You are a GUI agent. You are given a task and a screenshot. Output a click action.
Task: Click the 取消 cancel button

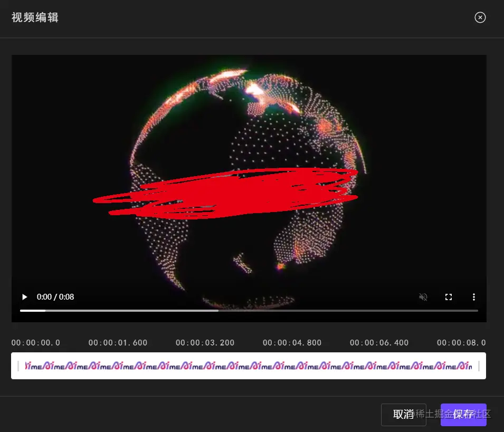[403, 415]
